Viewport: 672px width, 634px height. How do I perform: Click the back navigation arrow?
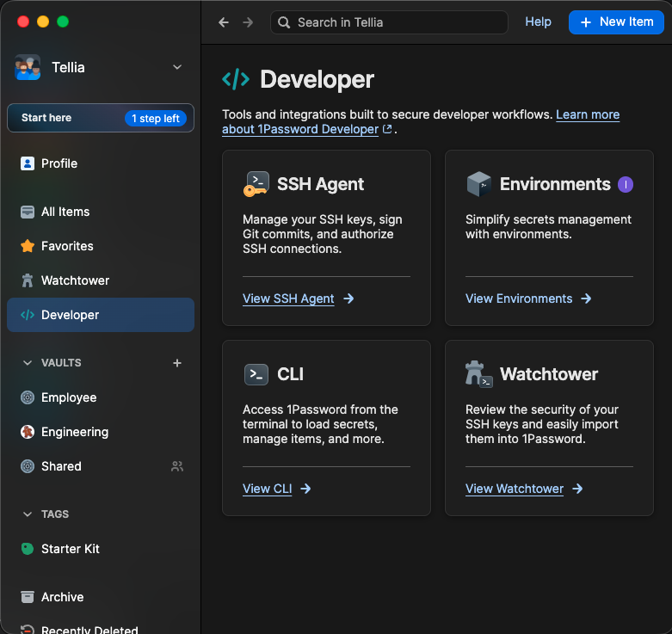tap(224, 22)
